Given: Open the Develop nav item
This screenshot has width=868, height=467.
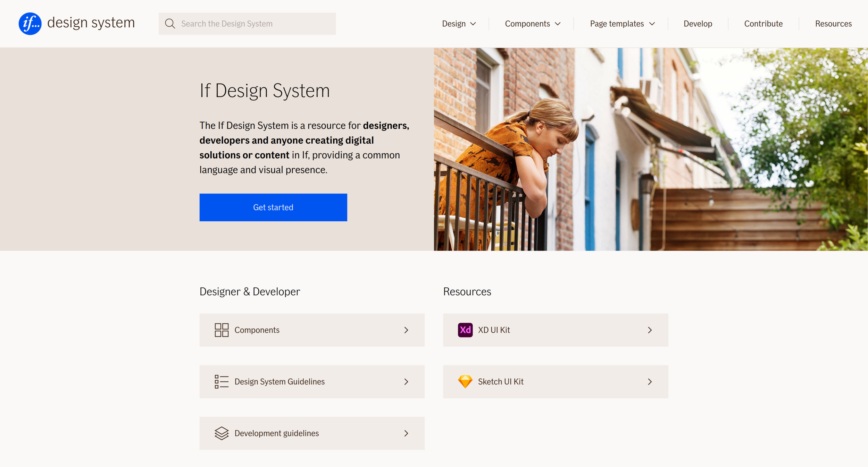Looking at the screenshot, I should coord(698,24).
